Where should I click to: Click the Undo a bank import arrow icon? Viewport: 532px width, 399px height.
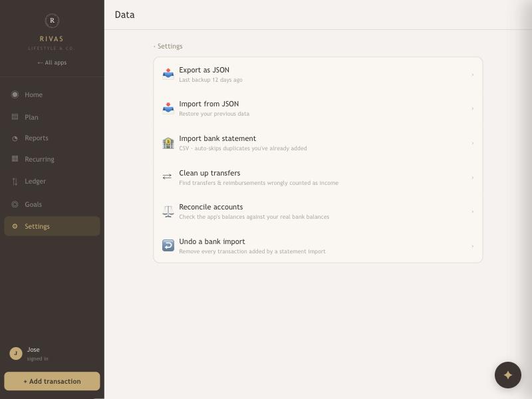[x=168, y=245]
